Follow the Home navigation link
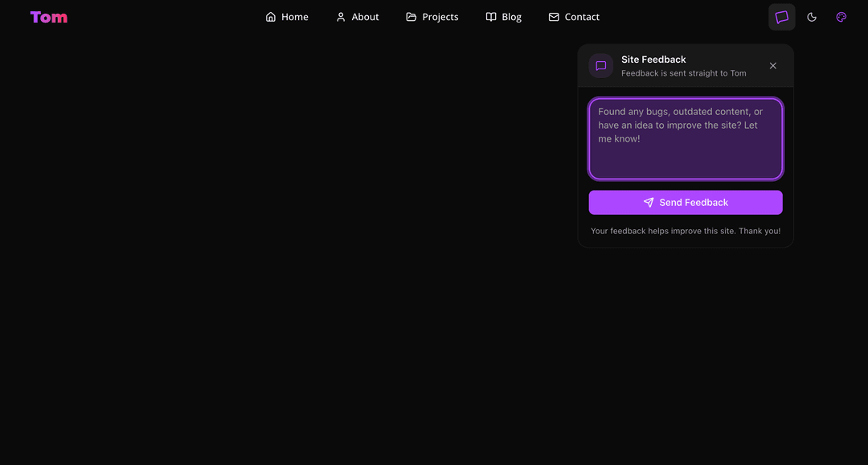868x465 pixels. [293, 16]
